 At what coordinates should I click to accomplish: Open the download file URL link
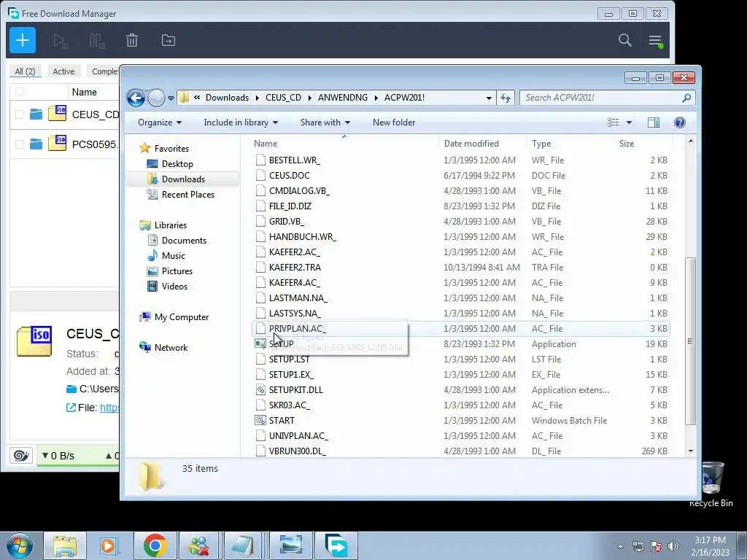pyautogui.click(x=109, y=408)
